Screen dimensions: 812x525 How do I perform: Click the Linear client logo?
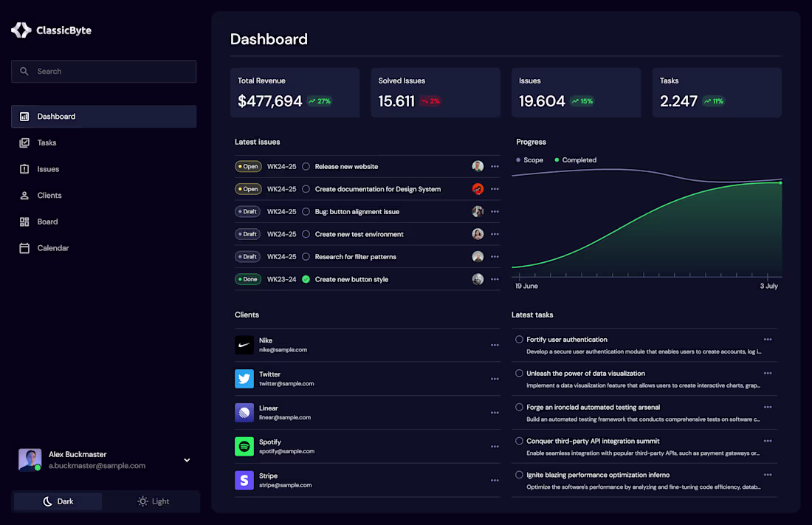pos(244,413)
